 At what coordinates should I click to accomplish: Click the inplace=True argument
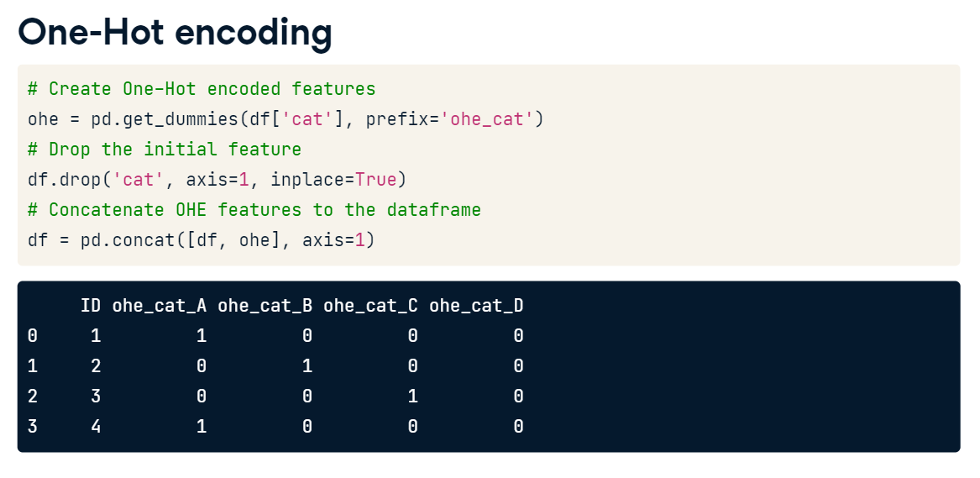tap(333, 180)
